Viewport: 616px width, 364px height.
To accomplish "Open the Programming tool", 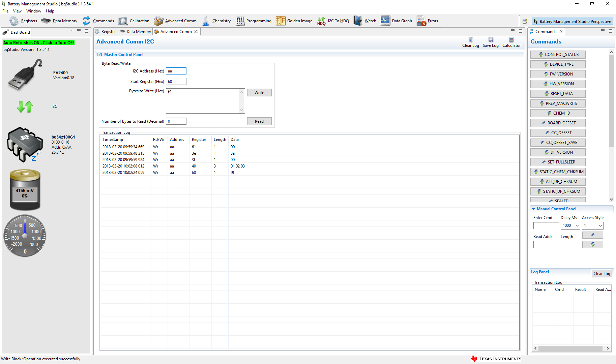I will pos(254,21).
